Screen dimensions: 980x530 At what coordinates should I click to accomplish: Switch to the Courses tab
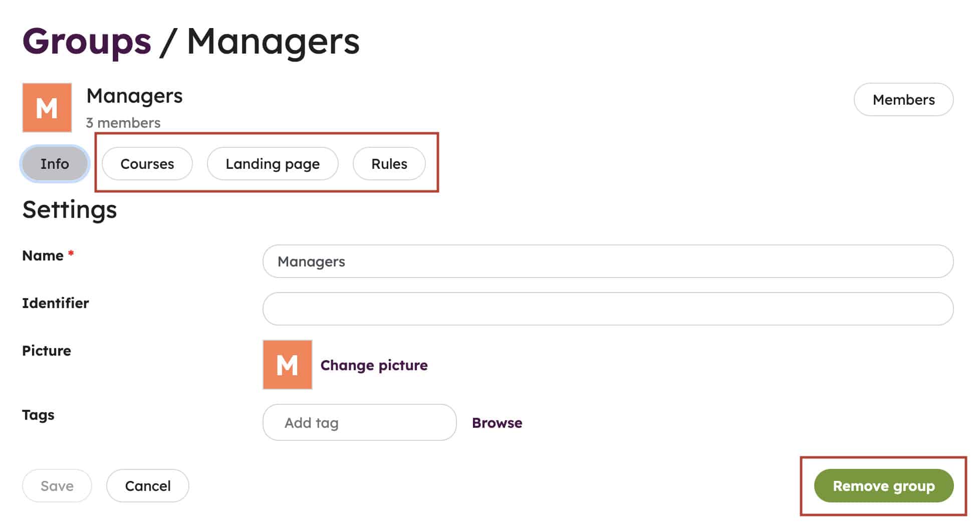point(147,164)
